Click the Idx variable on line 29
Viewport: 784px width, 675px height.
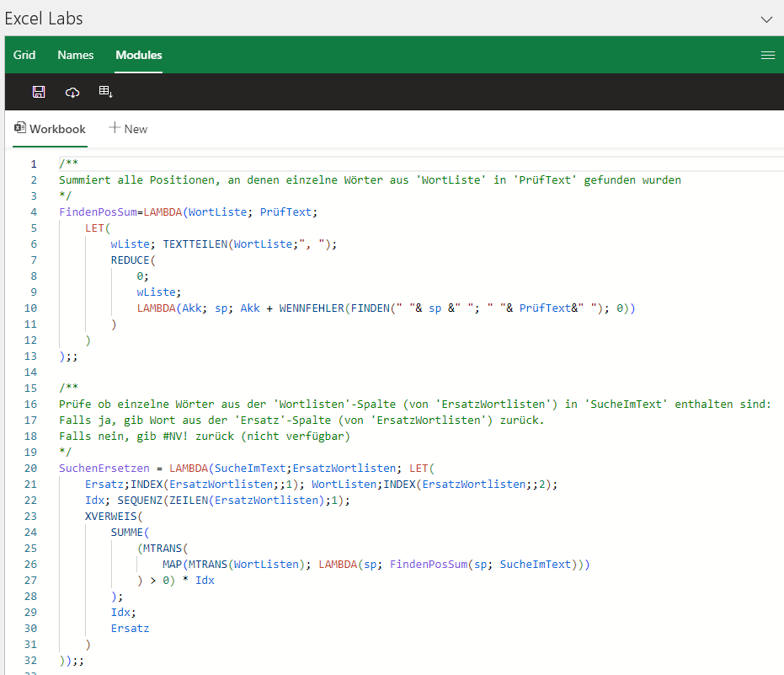120,613
